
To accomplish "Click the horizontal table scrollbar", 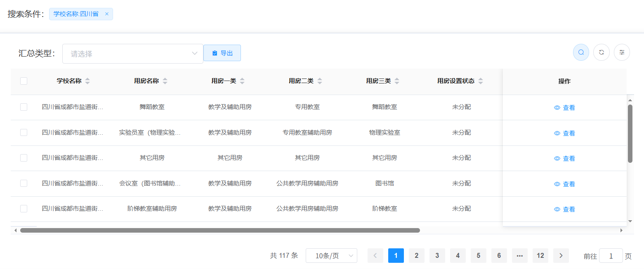I will tap(220, 230).
